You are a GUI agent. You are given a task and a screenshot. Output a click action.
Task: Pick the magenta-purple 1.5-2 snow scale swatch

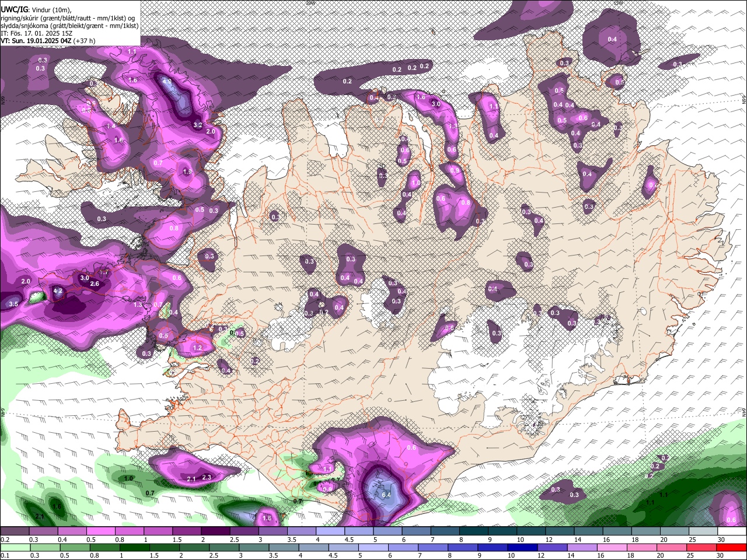[187, 531]
